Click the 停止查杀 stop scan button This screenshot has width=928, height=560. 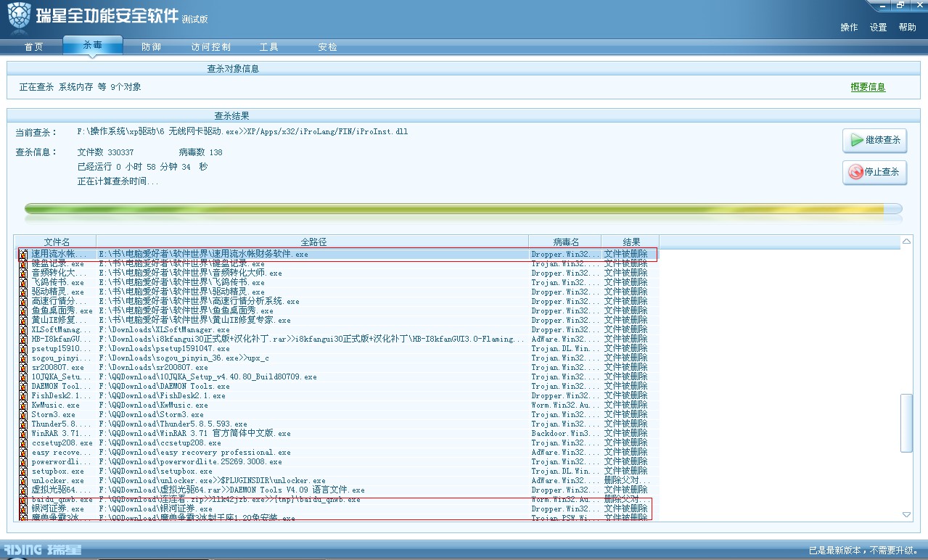875,173
